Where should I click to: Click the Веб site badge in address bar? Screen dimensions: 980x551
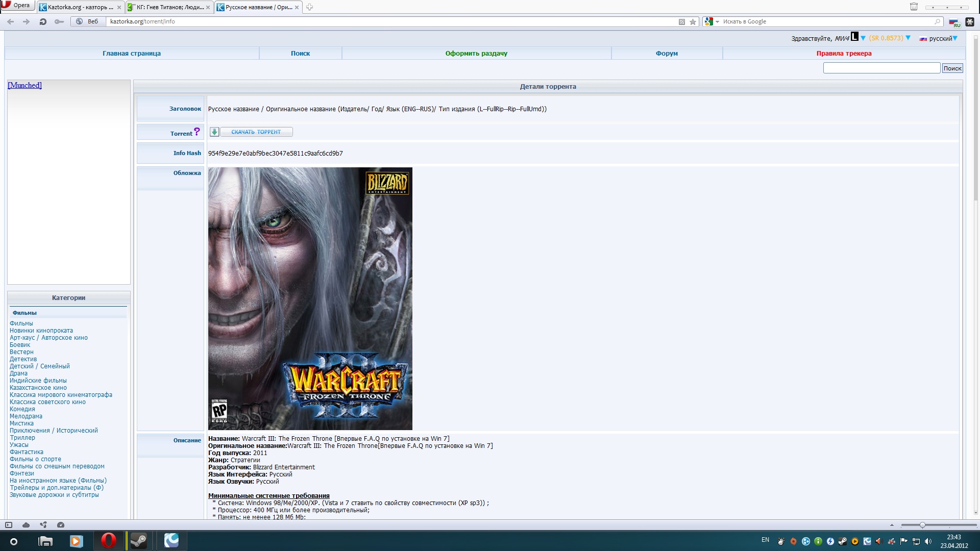pyautogui.click(x=87, y=21)
